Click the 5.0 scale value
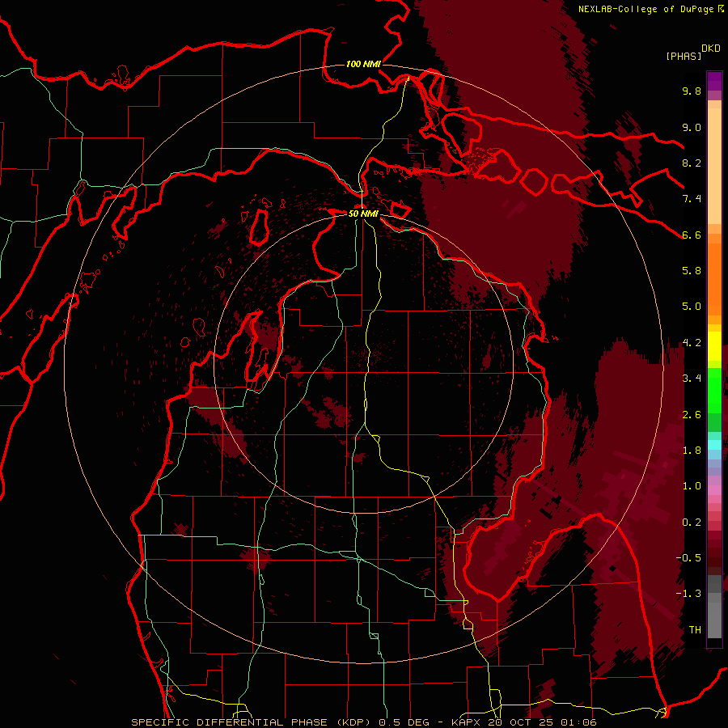Viewport: 728px width, 728px height. [x=692, y=307]
